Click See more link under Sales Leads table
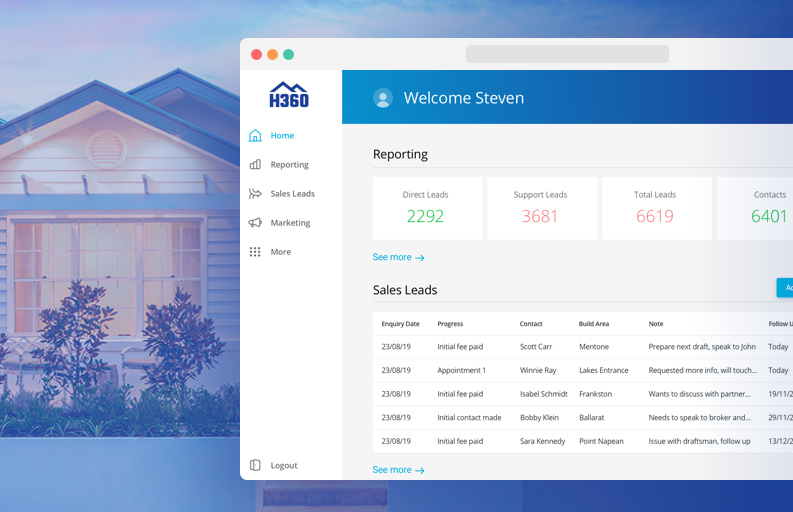This screenshot has width=793, height=512. [398, 470]
